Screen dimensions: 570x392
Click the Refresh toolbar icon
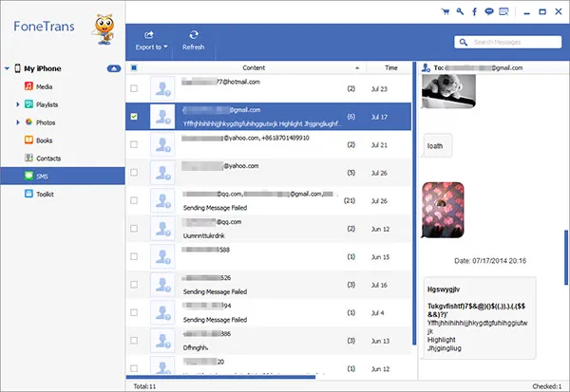(x=193, y=39)
